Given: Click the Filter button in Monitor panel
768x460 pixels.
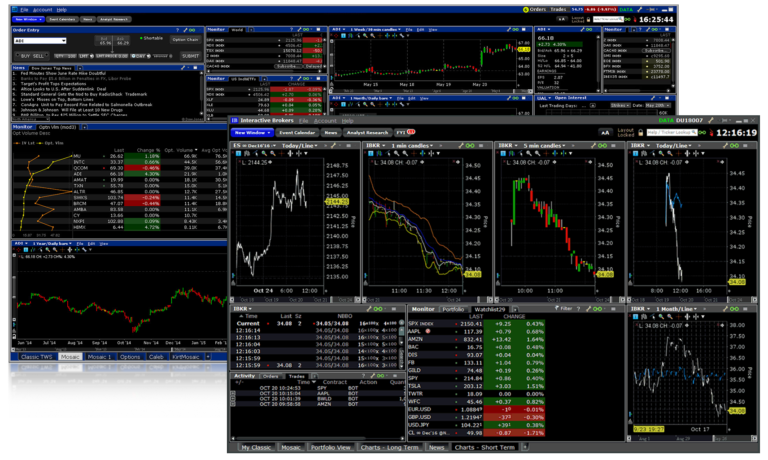Looking at the screenshot, I should click(x=563, y=309).
